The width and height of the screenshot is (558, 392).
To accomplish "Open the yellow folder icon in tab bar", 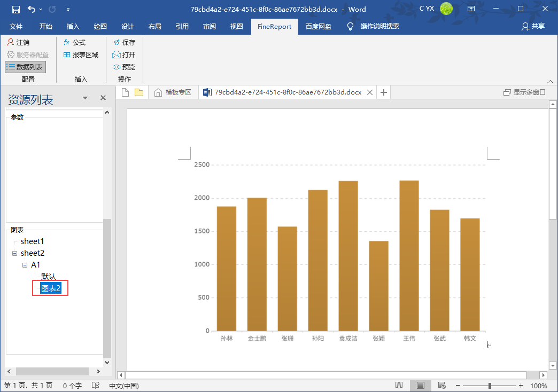I will pyautogui.click(x=139, y=92).
